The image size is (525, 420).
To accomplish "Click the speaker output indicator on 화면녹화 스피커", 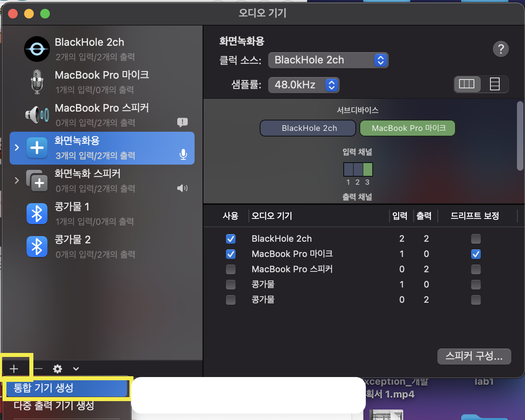I will pos(183,188).
